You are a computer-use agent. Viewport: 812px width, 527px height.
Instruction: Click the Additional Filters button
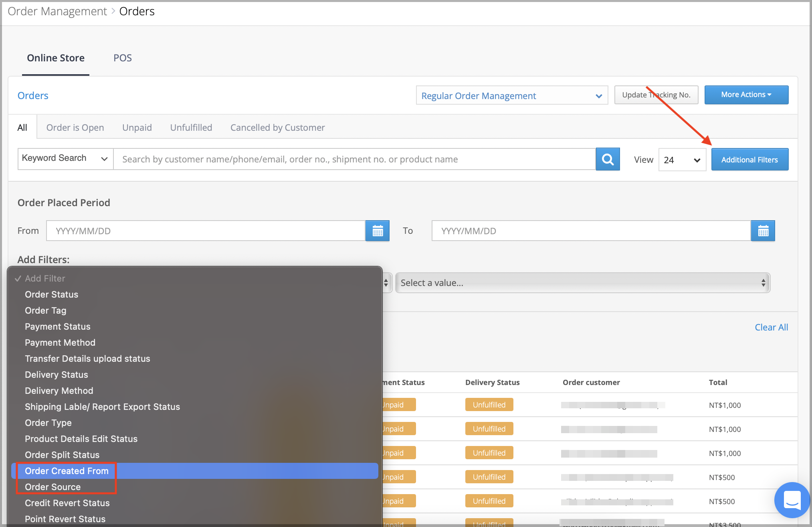coord(749,159)
